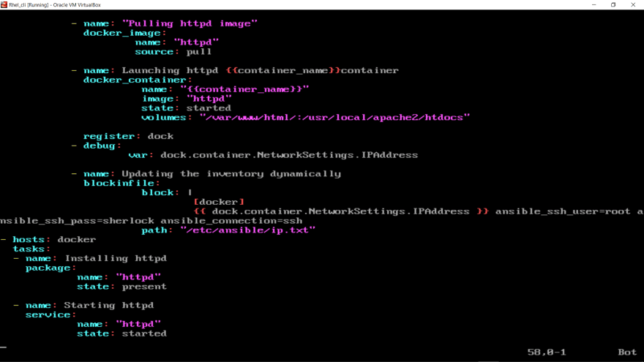
Task: Click the text "Pulling httpd image"
Action: pyautogui.click(x=190, y=23)
